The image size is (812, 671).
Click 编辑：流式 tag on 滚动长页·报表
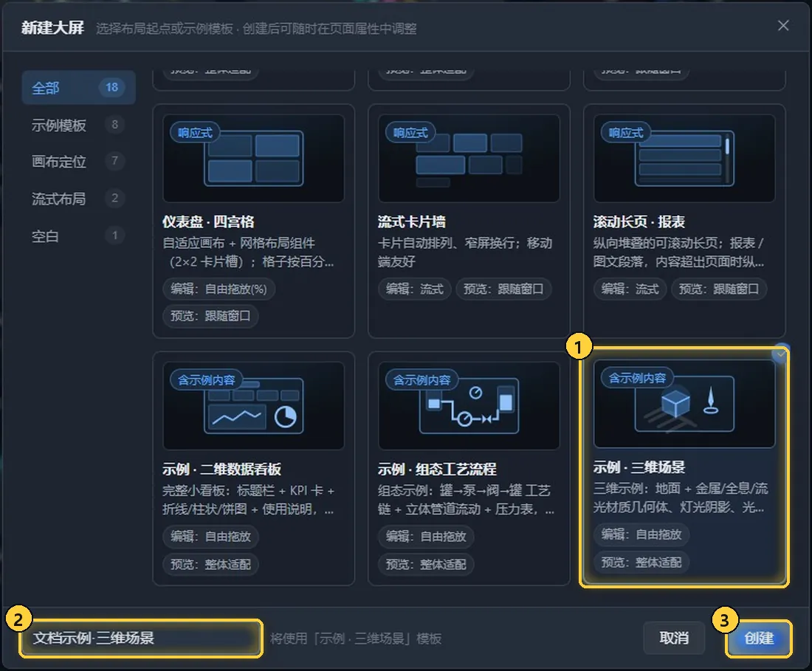pos(630,289)
